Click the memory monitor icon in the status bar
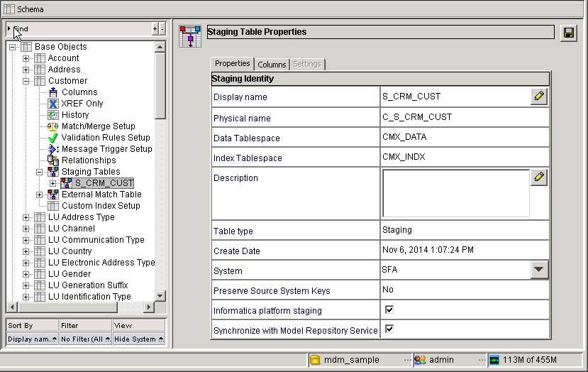 pyautogui.click(x=494, y=360)
